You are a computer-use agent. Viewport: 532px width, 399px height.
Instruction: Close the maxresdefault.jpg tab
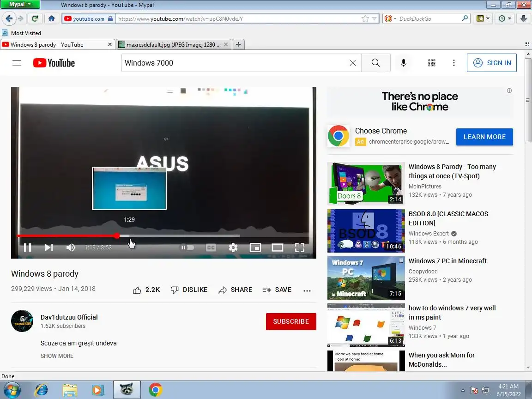[226, 44]
